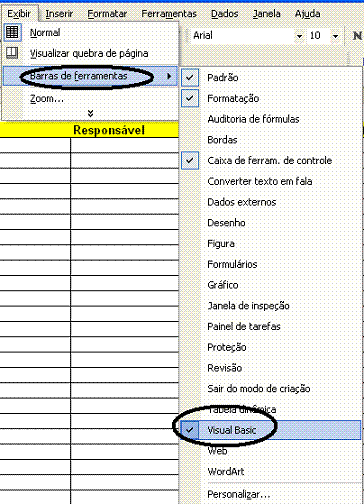The width and height of the screenshot is (364, 504).
Task: Open the Formatar menu
Action: (x=107, y=14)
